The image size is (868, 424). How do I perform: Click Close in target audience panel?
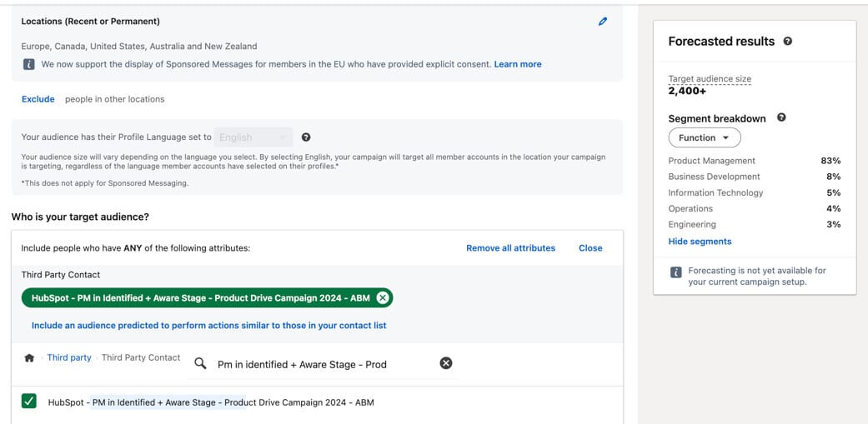coord(590,248)
